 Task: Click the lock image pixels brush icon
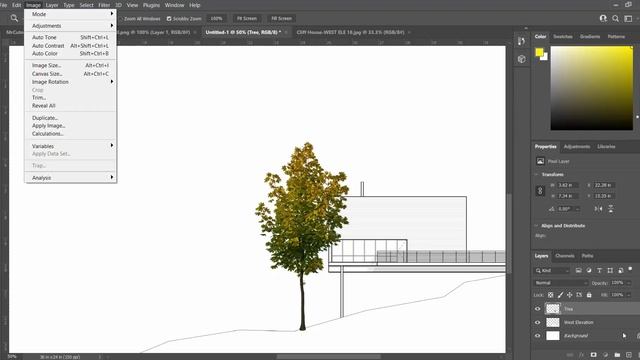pyautogui.click(x=560, y=295)
